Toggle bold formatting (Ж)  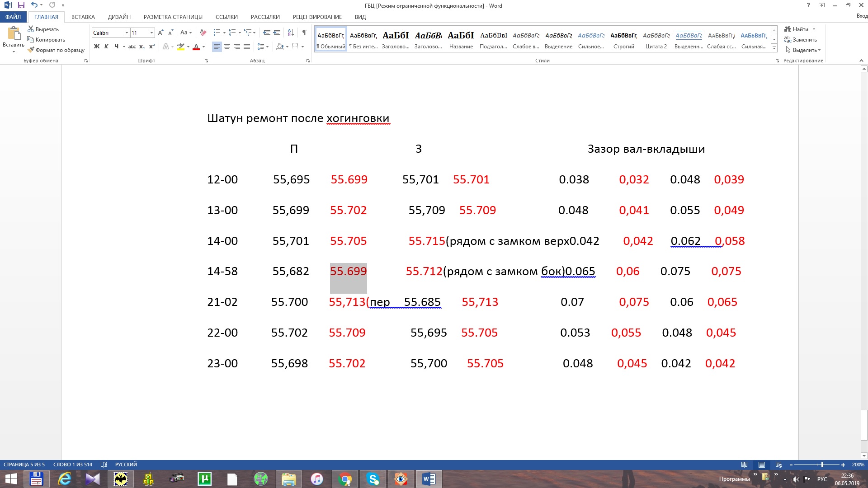[97, 47]
